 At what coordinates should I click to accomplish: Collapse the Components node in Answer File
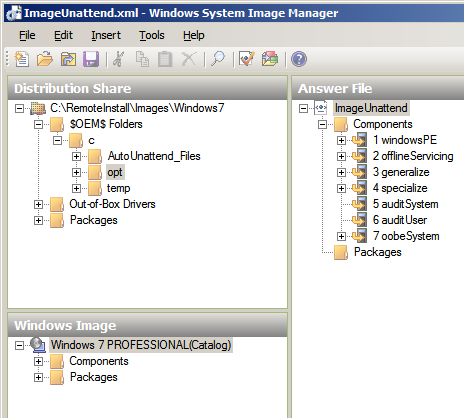point(322,124)
